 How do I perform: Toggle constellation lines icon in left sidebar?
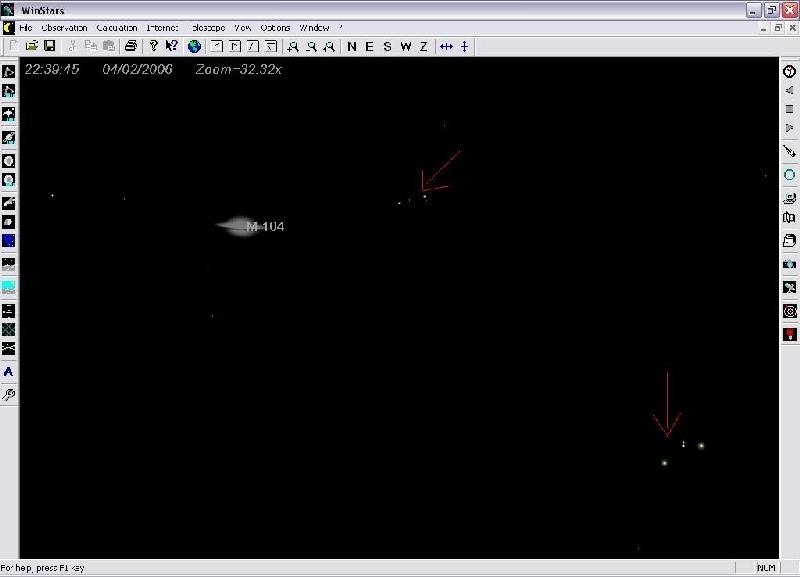tap(9, 71)
